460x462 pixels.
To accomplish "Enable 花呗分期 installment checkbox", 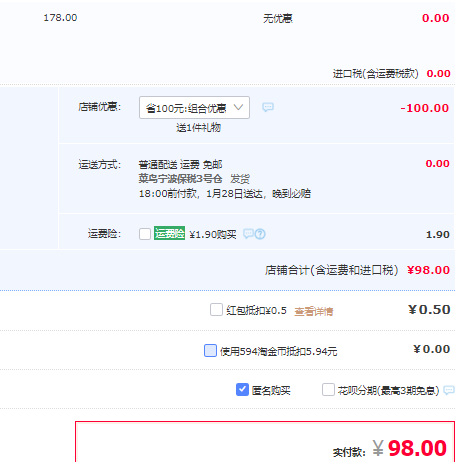I will tap(328, 389).
